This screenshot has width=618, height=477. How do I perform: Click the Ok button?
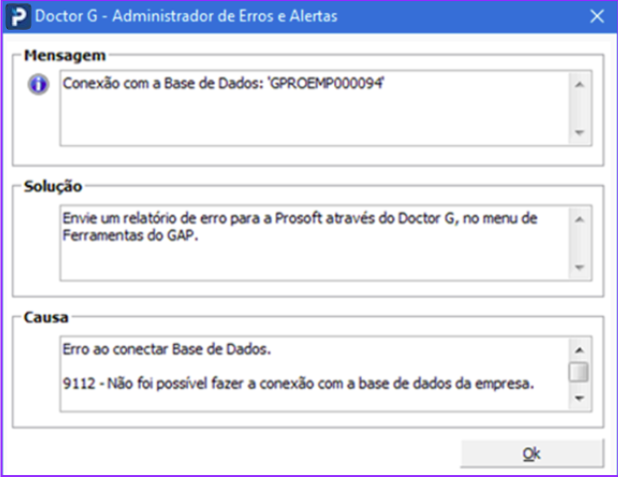click(x=532, y=454)
